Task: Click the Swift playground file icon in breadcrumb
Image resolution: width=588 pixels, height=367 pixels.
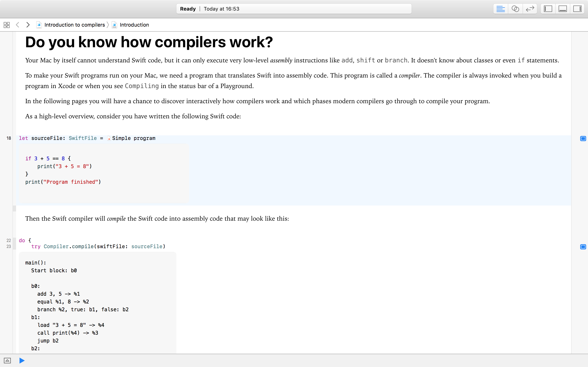Action: point(39,25)
